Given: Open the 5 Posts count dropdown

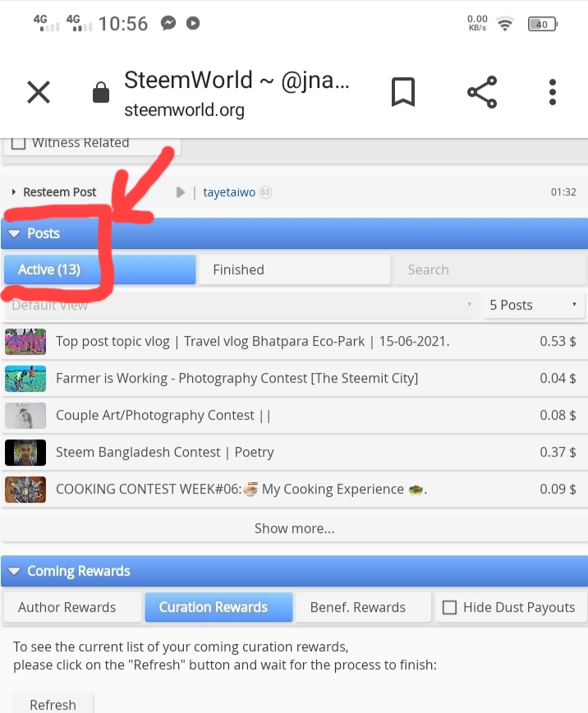Looking at the screenshot, I should (x=534, y=305).
